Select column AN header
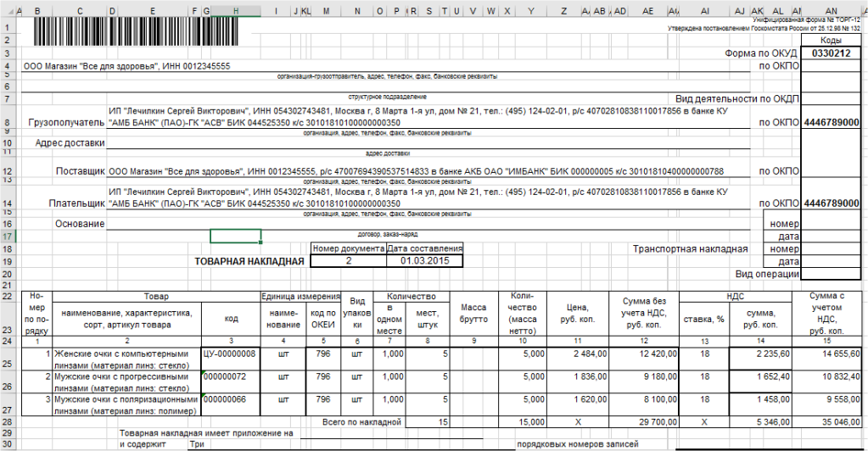Screen dimensions: 868x451 click(831, 11)
